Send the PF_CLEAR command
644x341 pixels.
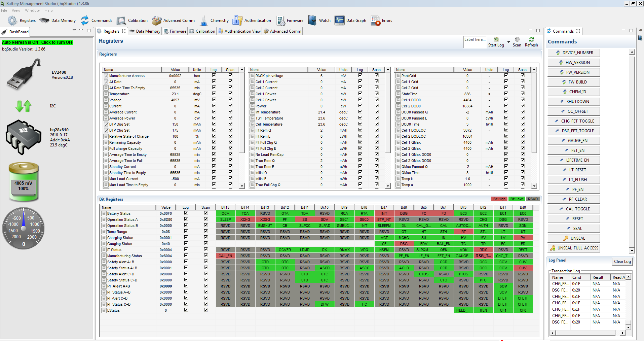(574, 199)
